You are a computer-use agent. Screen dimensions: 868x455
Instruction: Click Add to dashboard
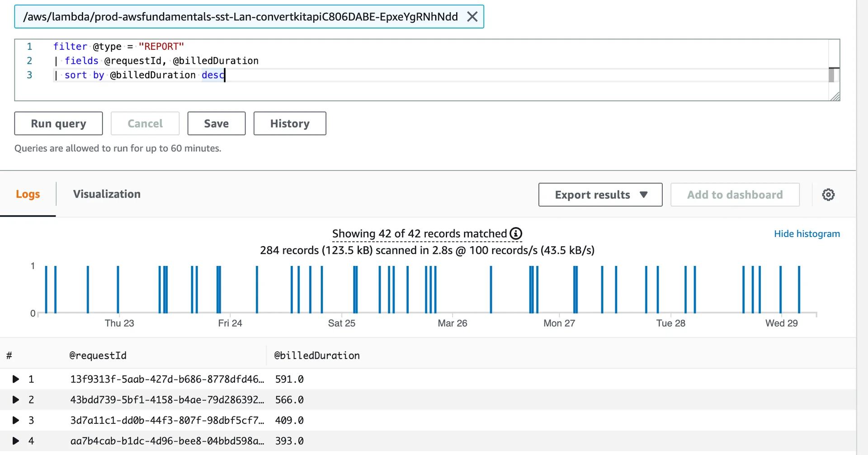coord(735,194)
